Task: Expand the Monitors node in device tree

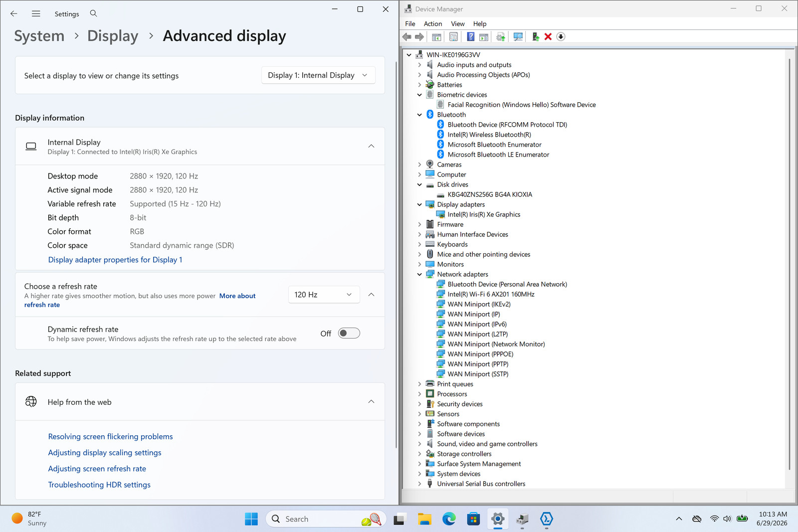Action: (x=419, y=264)
